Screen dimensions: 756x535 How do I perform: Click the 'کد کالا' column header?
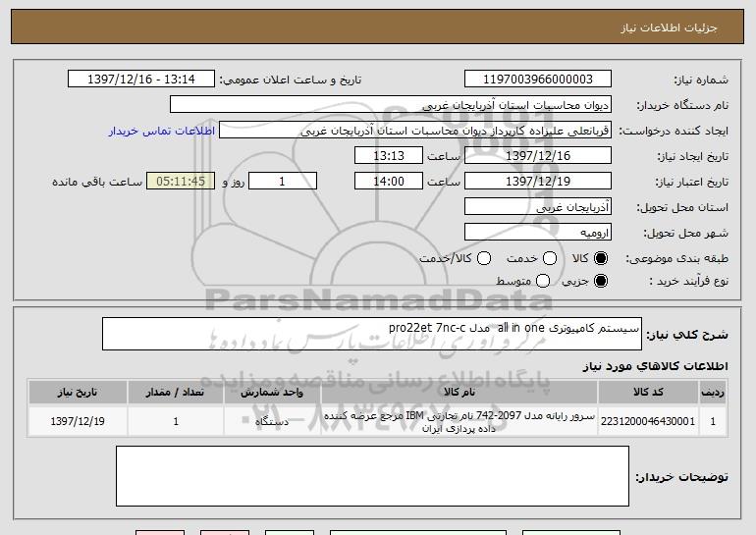coord(648,393)
